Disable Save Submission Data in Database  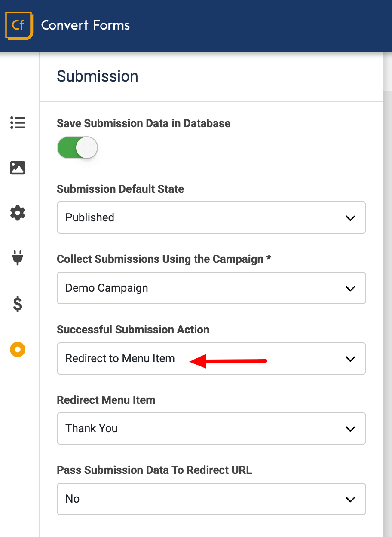[77, 147]
